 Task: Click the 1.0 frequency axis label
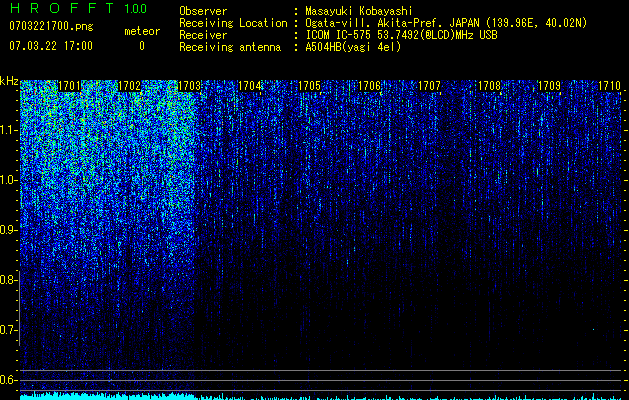pyautogui.click(x=8, y=180)
